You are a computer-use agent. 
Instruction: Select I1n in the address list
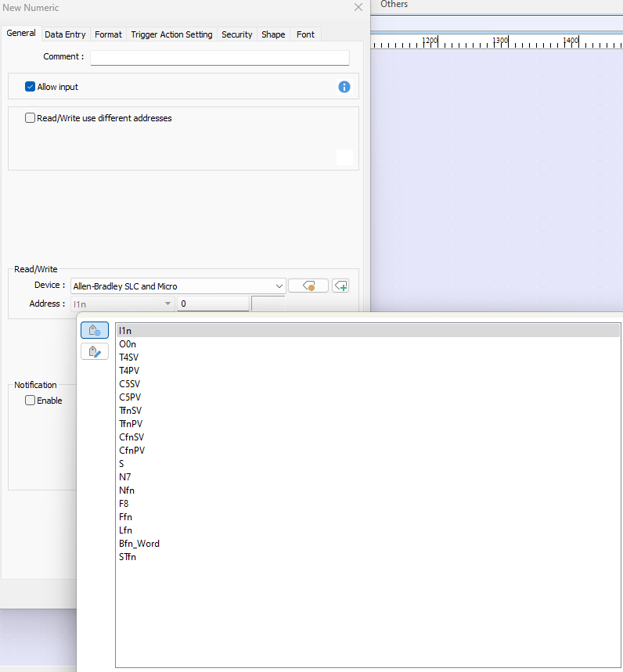(369, 331)
